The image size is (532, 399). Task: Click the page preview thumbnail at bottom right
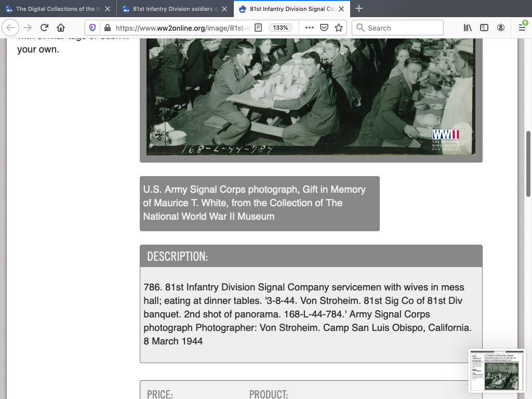coord(497,371)
